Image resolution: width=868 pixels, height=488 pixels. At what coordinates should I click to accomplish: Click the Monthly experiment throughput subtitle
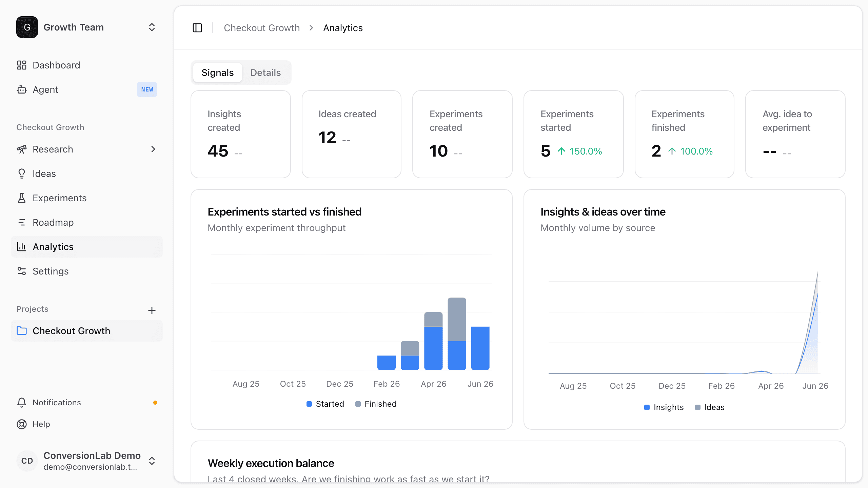tap(277, 228)
